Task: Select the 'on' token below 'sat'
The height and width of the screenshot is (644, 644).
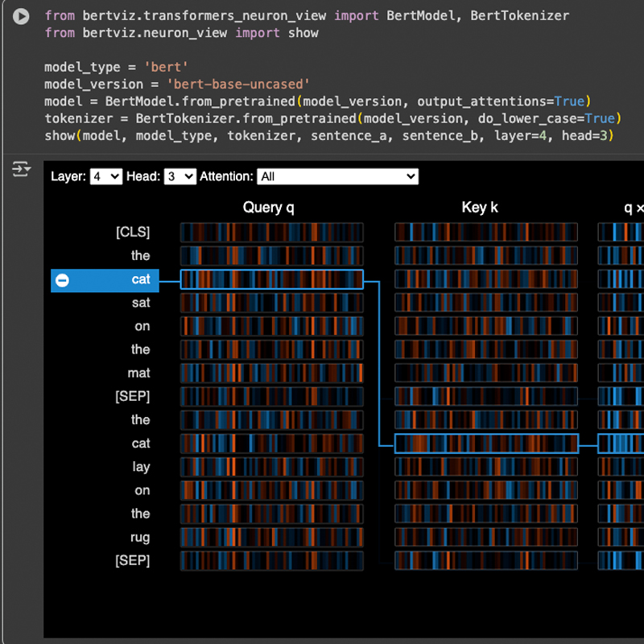Action: [x=142, y=326]
